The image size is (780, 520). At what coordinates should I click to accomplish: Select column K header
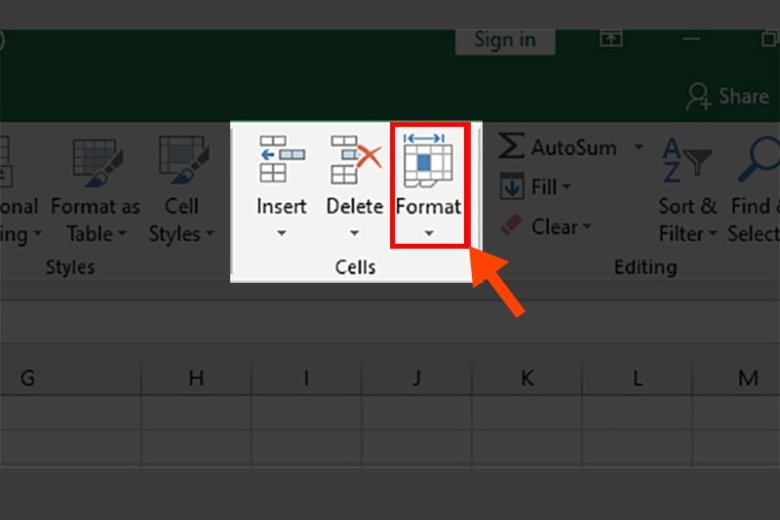(527, 378)
